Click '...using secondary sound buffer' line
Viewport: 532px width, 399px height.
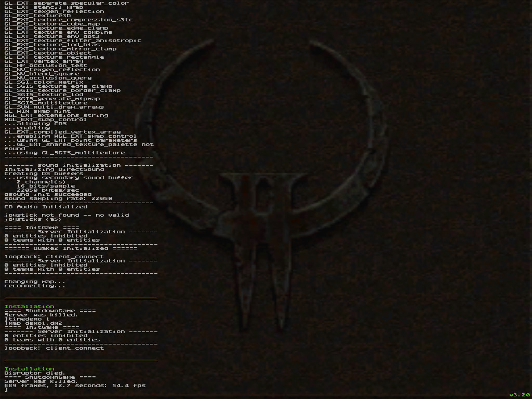69,178
